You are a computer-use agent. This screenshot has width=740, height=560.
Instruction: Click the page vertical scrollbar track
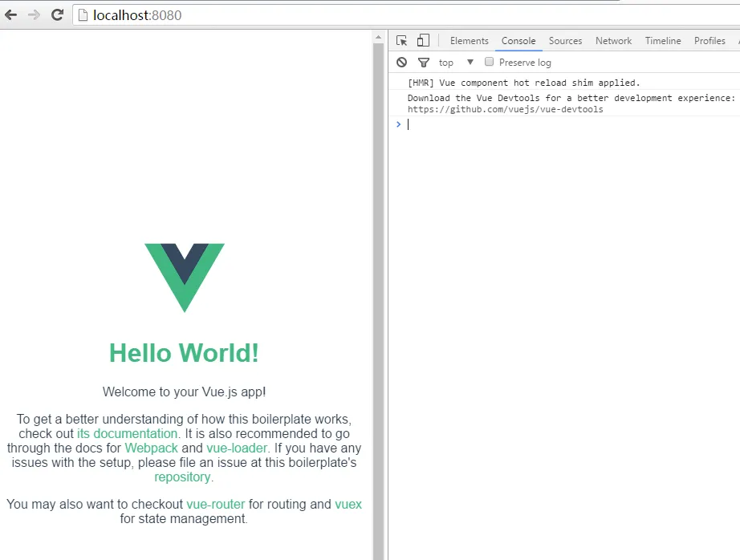[378, 302]
